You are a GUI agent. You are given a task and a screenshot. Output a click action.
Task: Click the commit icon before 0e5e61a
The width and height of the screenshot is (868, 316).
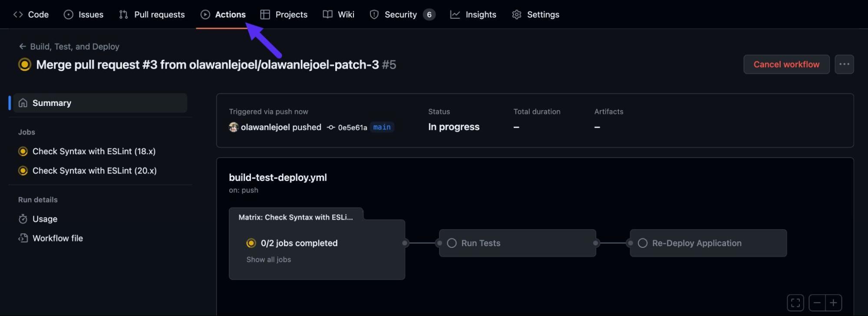(331, 128)
